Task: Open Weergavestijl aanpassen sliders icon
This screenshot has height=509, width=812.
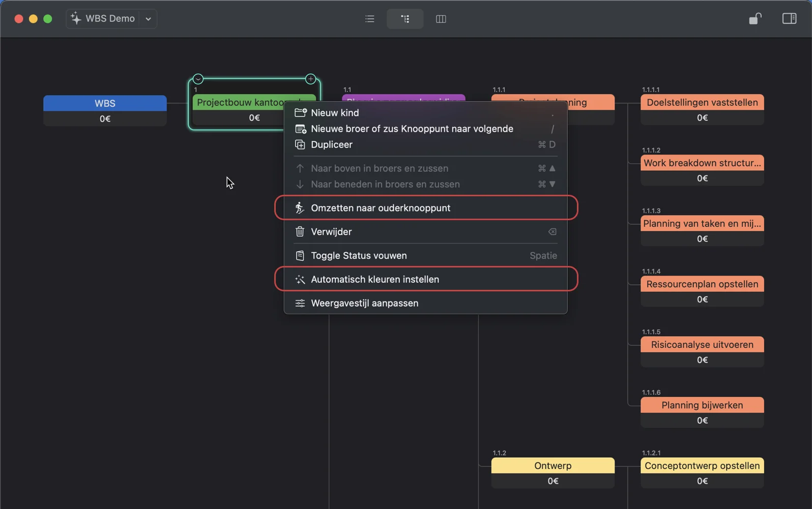Action: point(300,304)
